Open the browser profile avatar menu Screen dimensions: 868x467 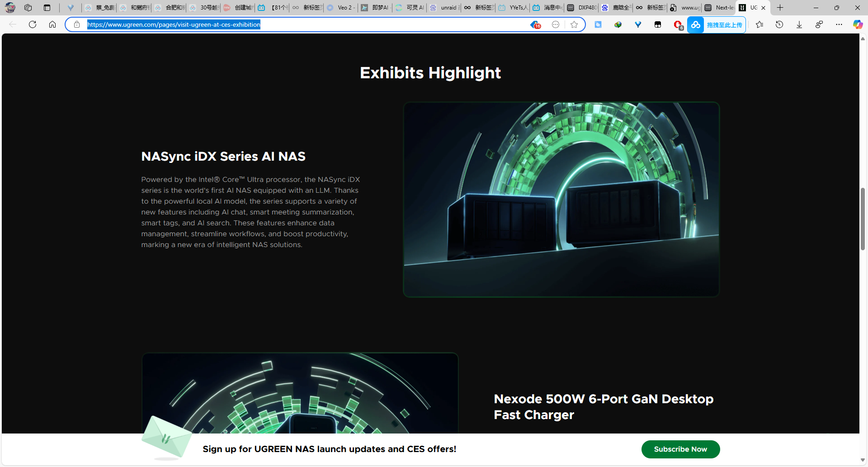pos(10,8)
